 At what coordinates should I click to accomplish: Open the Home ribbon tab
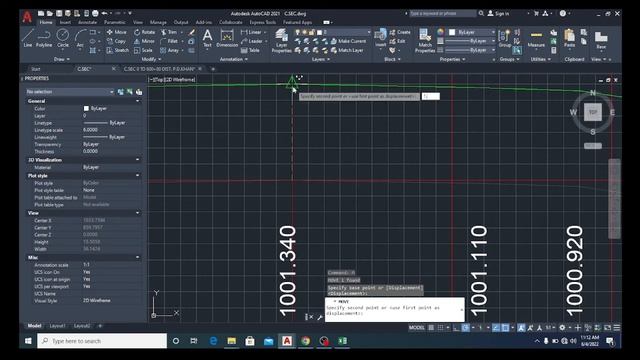click(x=46, y=22)
